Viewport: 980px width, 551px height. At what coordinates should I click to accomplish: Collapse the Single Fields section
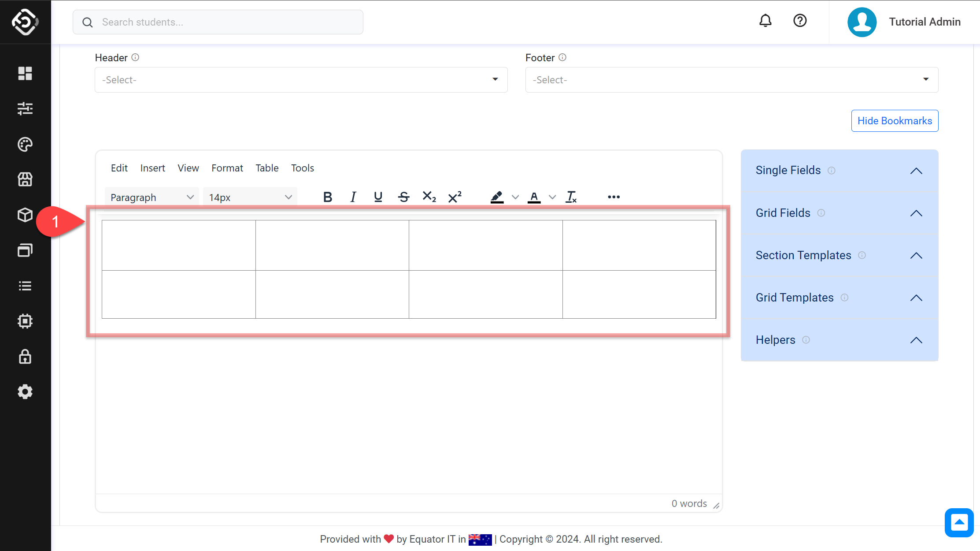point(916,171)
